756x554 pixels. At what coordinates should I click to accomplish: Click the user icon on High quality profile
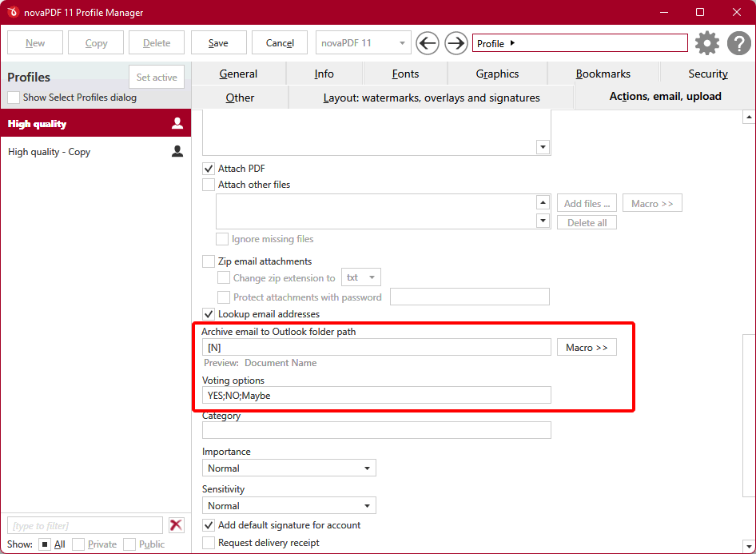[x=177, y=123]
